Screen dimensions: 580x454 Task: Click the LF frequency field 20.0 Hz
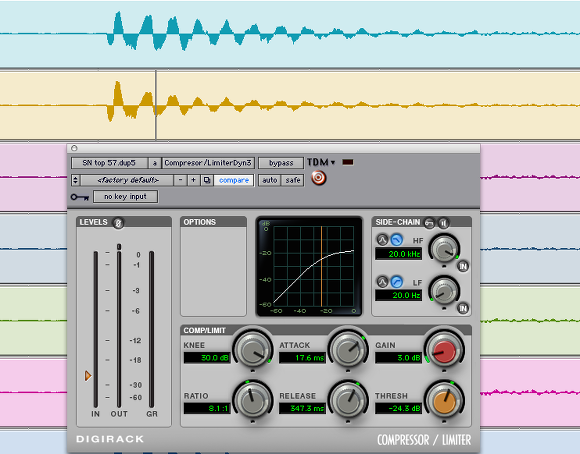pos(398,295)
